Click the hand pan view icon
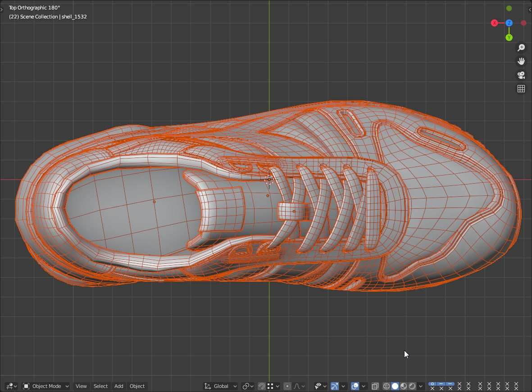Viewport: 532px width, 392px height. coord(521,61)
